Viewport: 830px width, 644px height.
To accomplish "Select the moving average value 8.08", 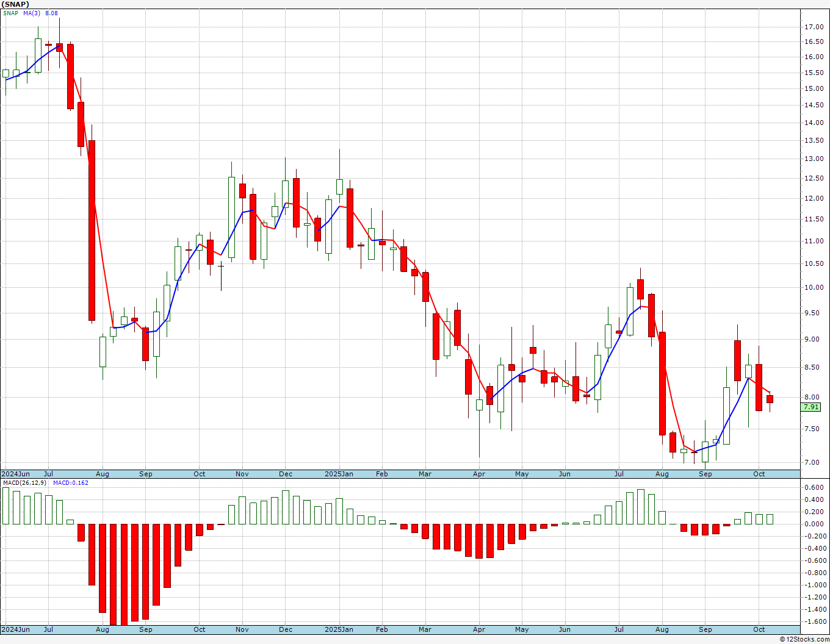I will point(51,13).
